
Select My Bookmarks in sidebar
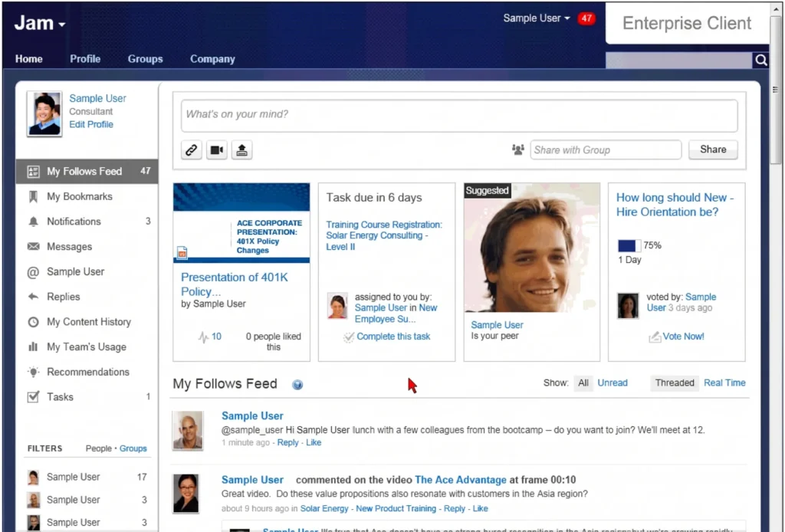click(87, 197)
